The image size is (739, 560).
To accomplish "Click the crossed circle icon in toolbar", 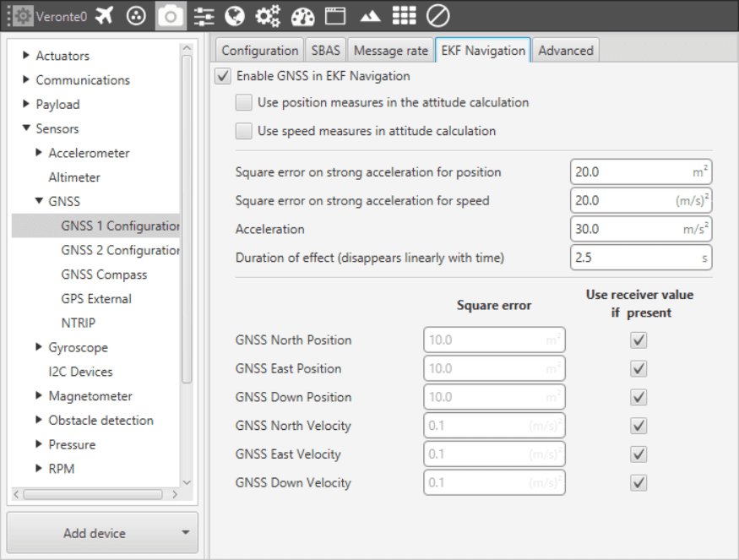I will (x=437, y=16).
